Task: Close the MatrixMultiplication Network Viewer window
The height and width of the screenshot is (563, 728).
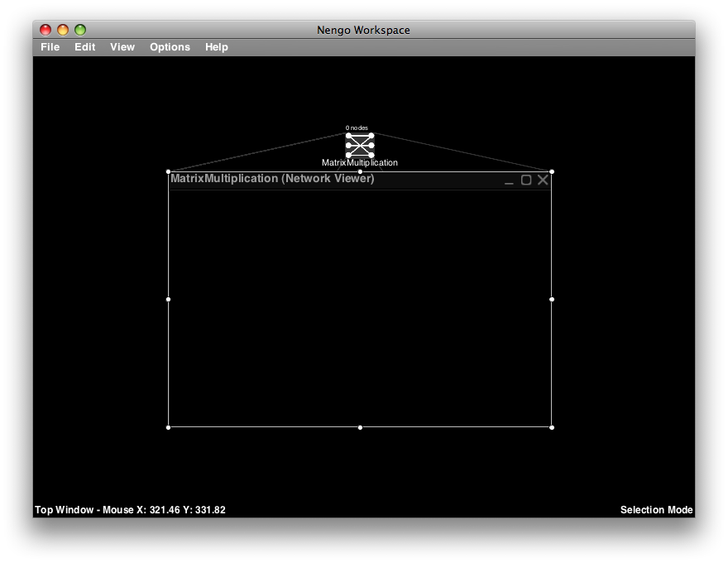Action: click(x=543, y=180)
